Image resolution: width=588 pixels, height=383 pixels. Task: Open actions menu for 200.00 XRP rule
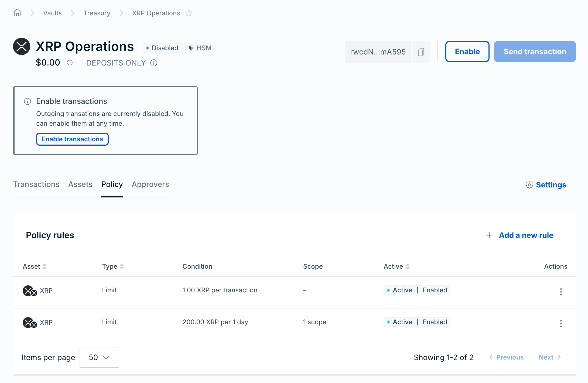click(x=561, y=323)
